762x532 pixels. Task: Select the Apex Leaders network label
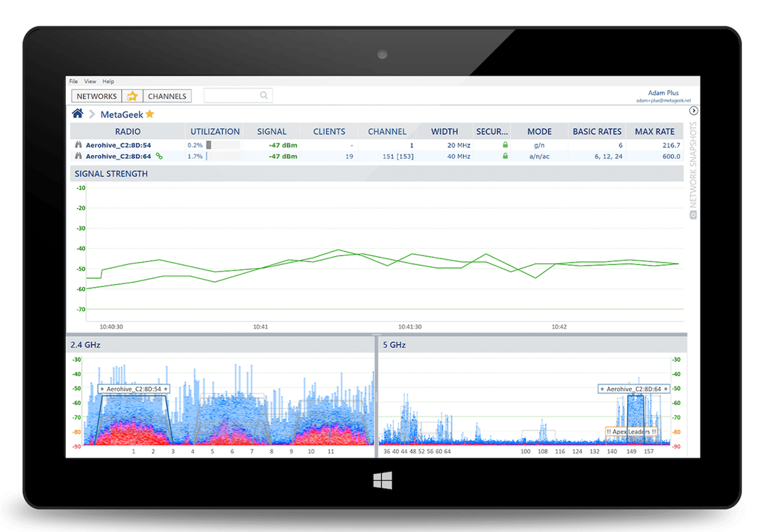[x=631, y=431]
